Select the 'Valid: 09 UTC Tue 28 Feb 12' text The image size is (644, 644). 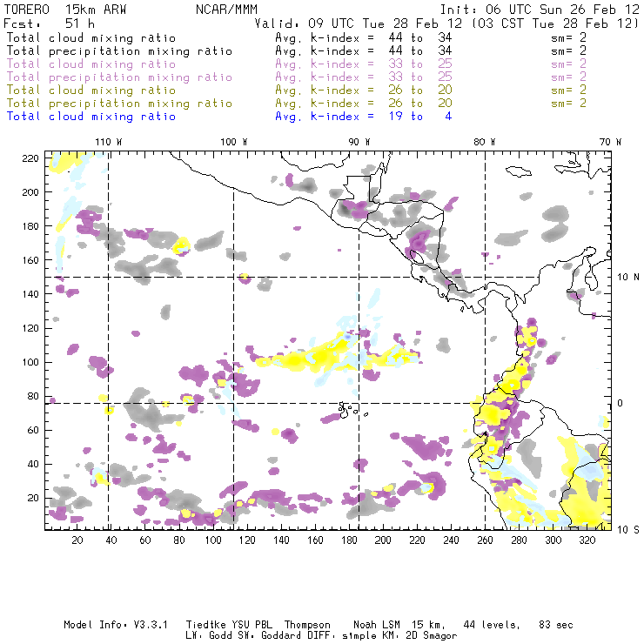[x=359, y=23]
